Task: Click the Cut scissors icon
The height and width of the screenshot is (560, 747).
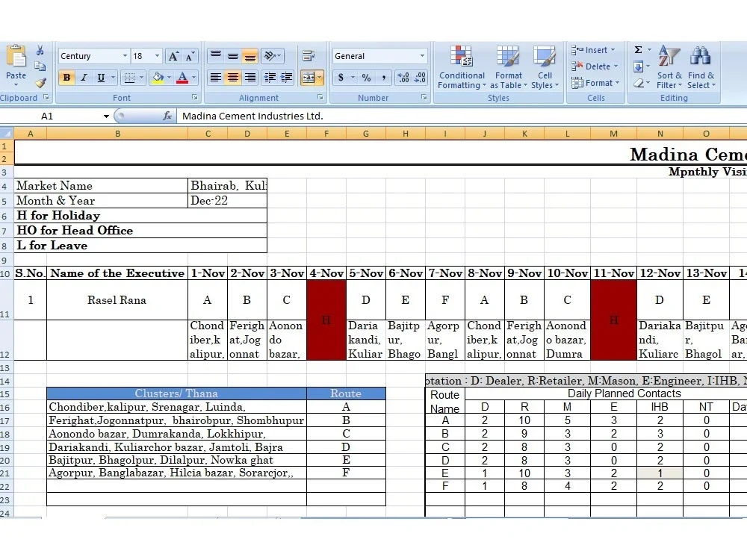Action: [40, 51]
